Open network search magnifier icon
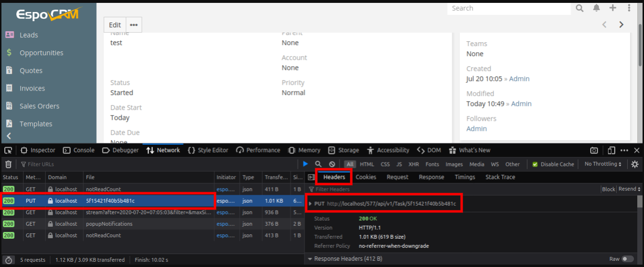Screen dimensions: 644x267 pos(319,164)
